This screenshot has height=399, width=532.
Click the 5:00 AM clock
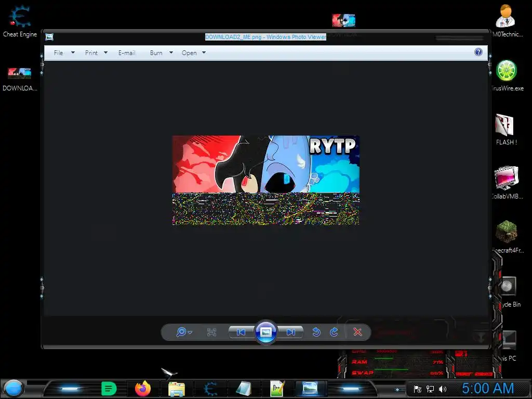488,389
